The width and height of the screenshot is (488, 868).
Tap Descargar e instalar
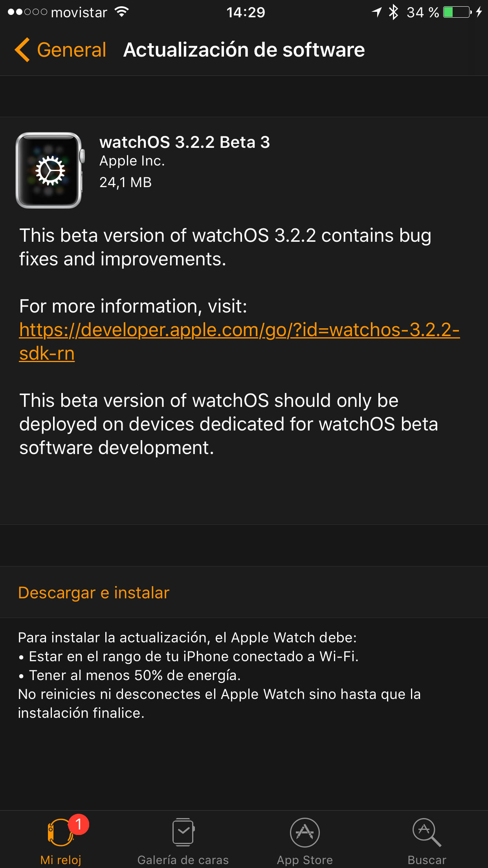(x=94, y=592)
